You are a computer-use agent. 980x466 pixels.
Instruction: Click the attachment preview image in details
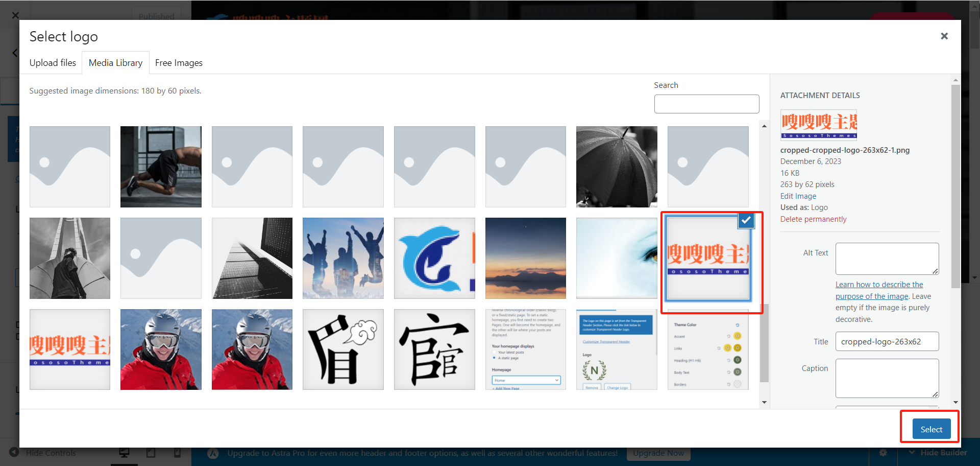(819, 125)
